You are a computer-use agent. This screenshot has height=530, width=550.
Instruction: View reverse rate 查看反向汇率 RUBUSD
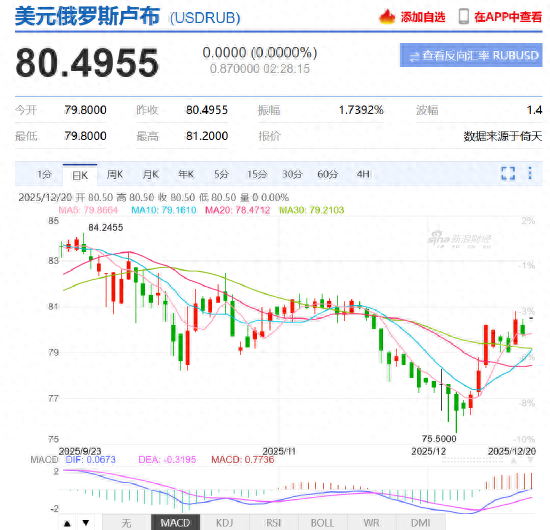pyautogui.click(x=471, y=55)
